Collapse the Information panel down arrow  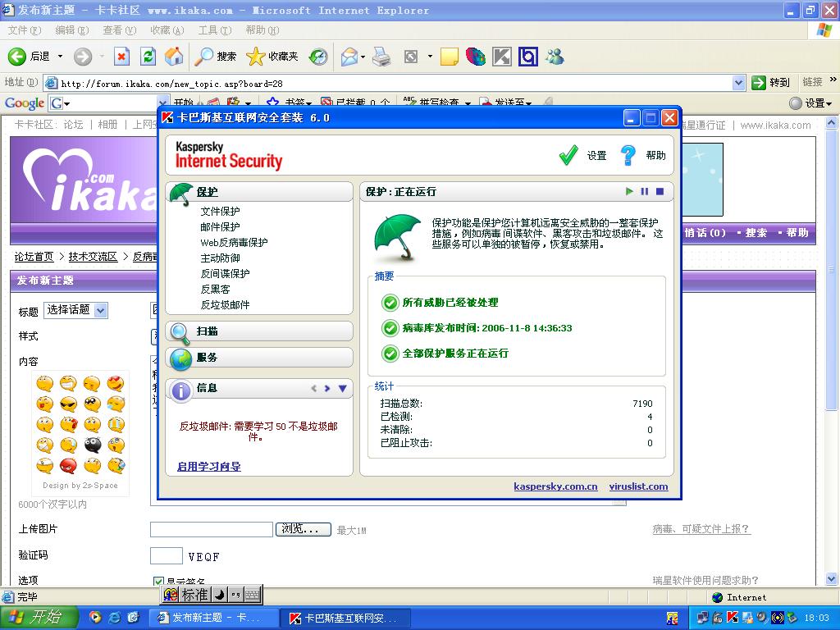[x=342, y=388]
